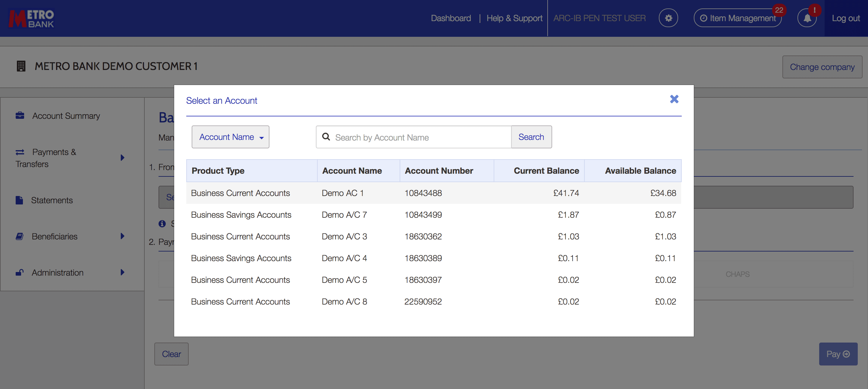Open the Account Name filter dropdown
Viewport: 868px width, 389px height.
(x=231, y=137)
